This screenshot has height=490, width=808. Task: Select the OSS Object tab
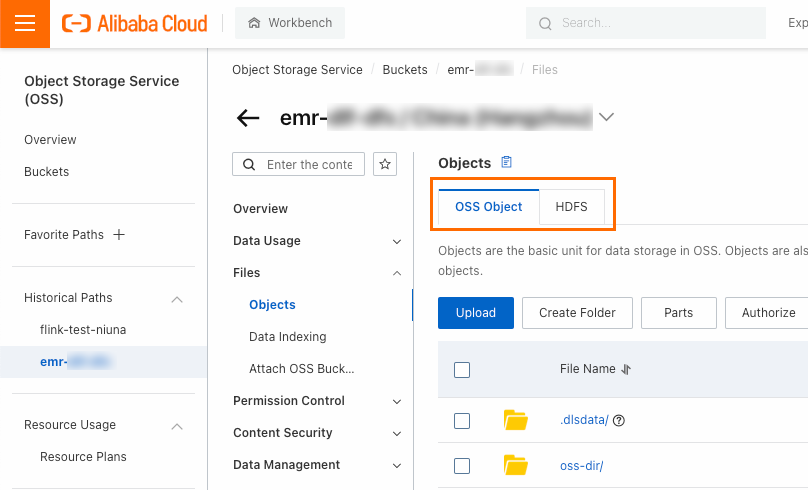pos(489,207)
